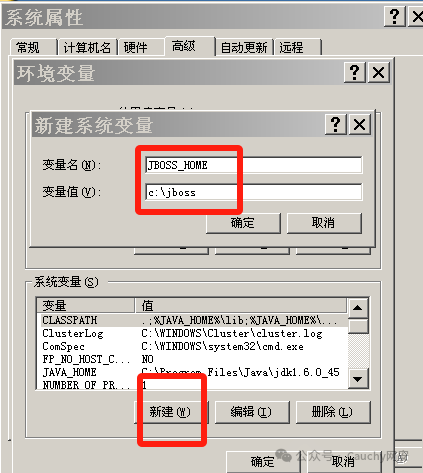Select CLASSPATH row in system variables list

tap(192, 320)
